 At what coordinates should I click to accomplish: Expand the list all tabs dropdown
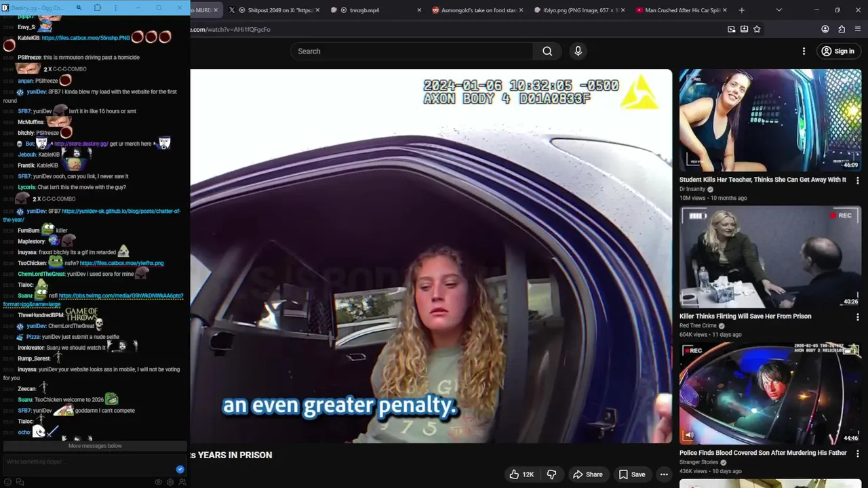coord(778,10)
